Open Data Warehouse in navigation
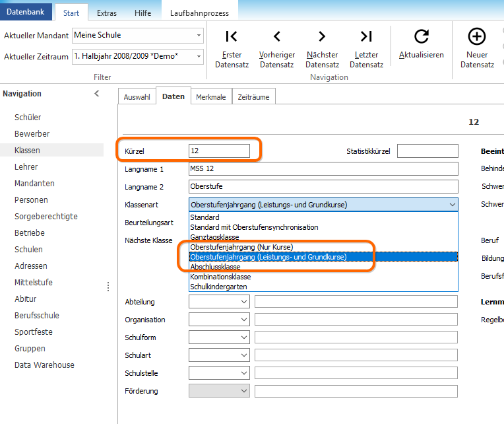 (44, 365)
